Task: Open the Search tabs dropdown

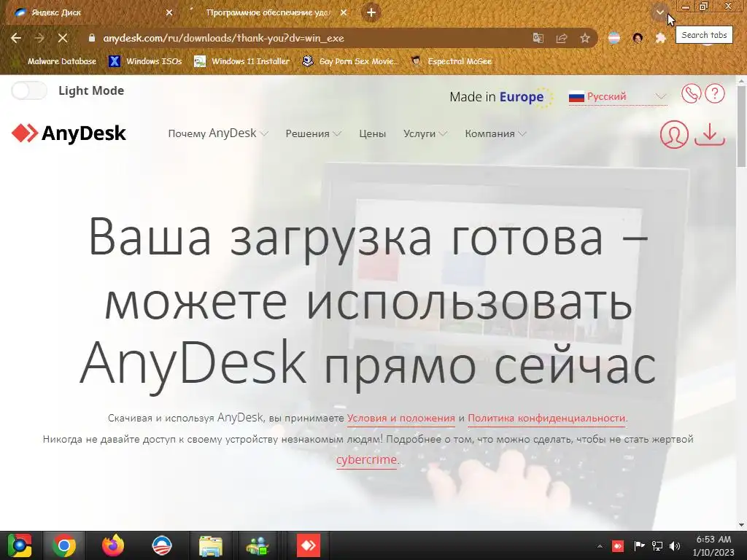Action: [x=659, y=12]
